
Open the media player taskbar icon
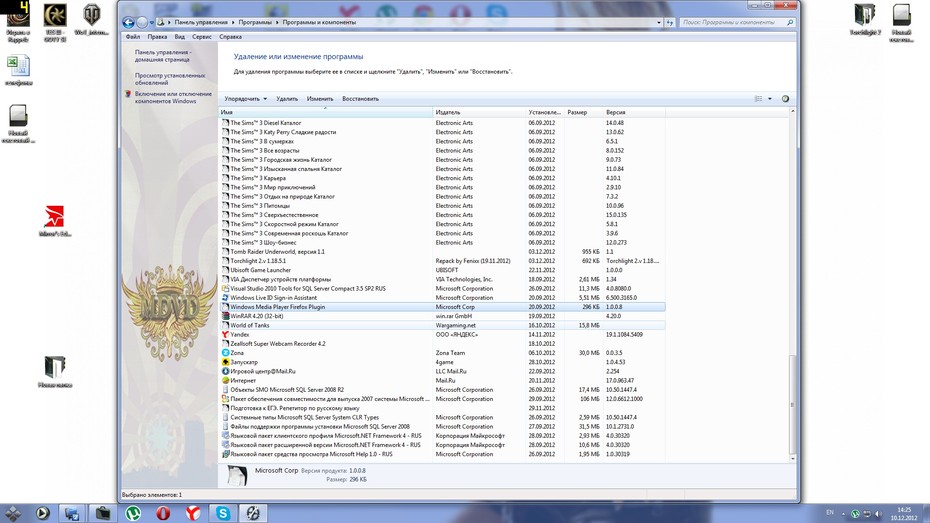42,514
